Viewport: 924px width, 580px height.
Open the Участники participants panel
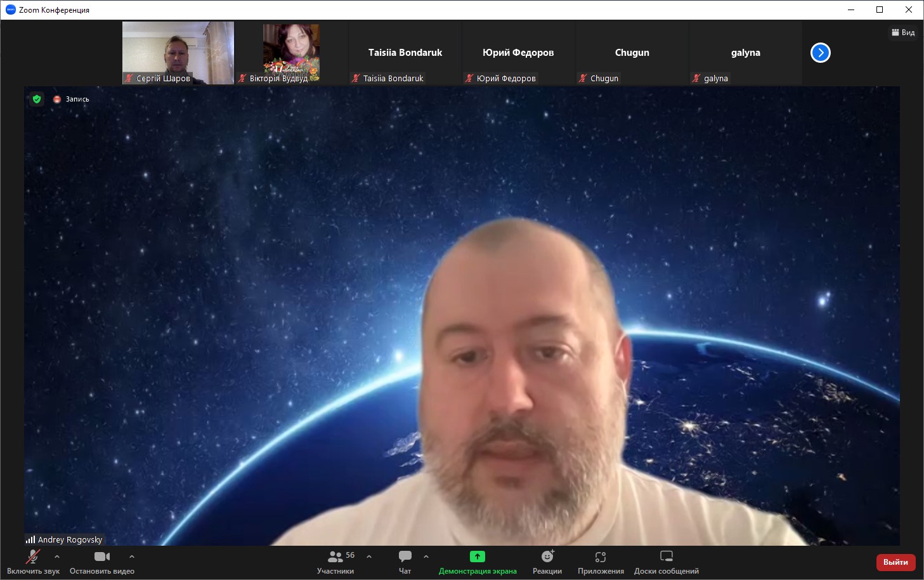(335, 562)
